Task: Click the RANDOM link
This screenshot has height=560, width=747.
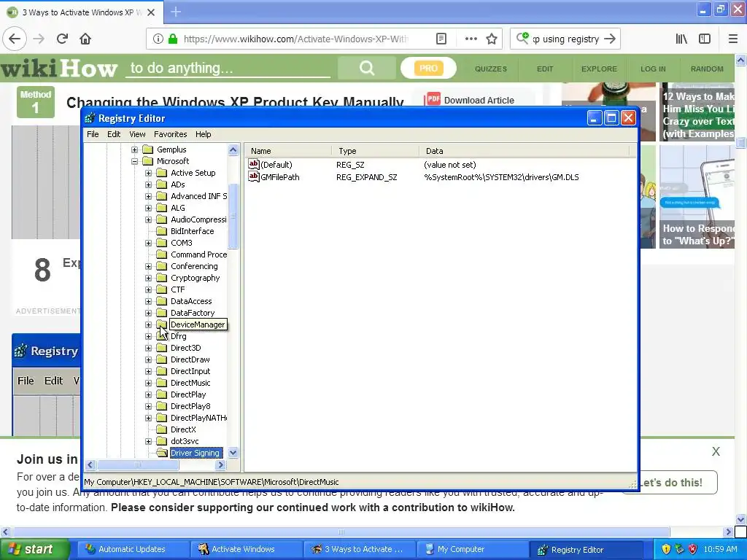Action: coord(706,69)
